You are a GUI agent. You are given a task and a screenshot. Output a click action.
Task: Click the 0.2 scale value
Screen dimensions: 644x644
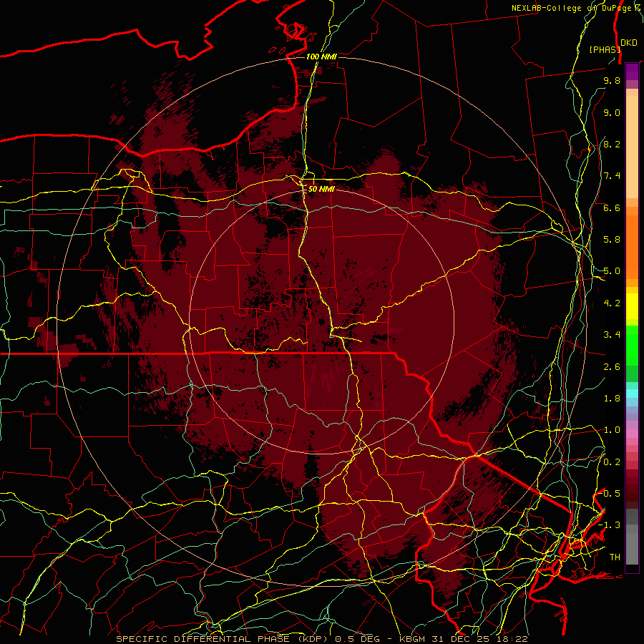pyautogui.click(x=612, y=462)
